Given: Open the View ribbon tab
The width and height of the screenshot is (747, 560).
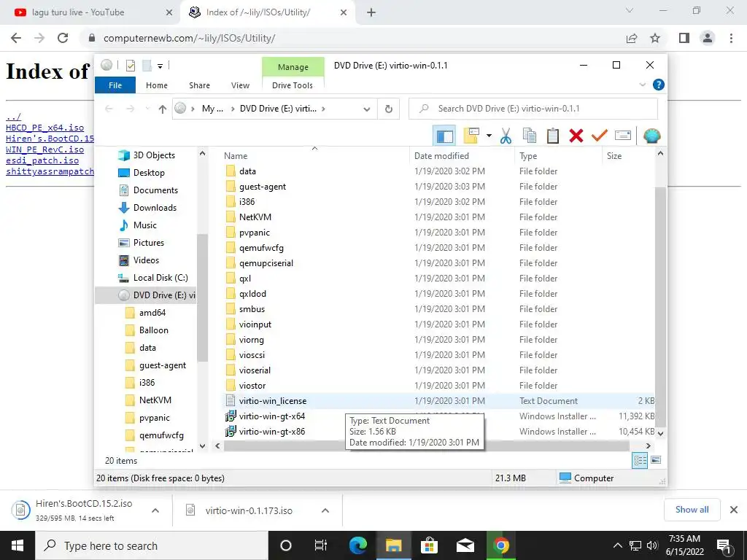Looking at the screenshot, I should [x=240, y=85].
